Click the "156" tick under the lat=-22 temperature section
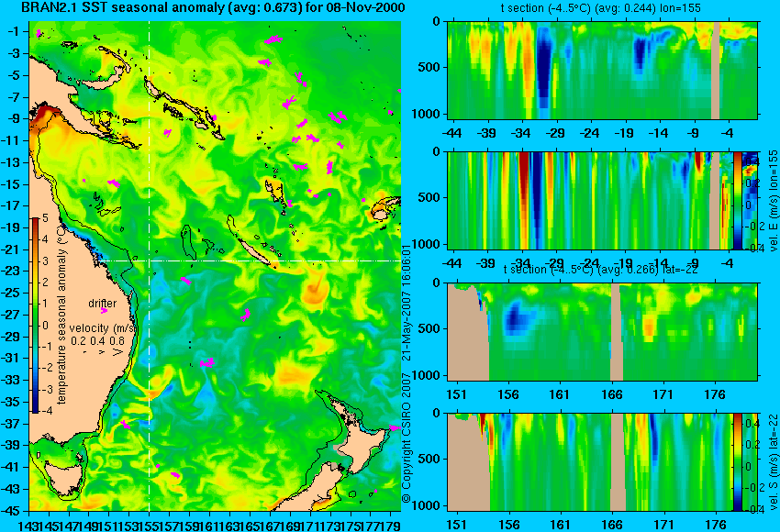The width and height of the screenshot is (780, 532). [508, 395]
